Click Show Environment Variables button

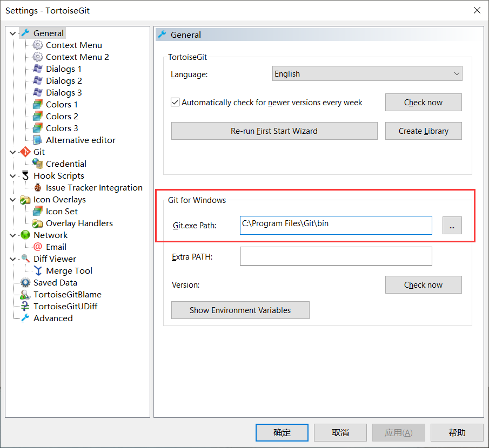(x=240, y=310)
